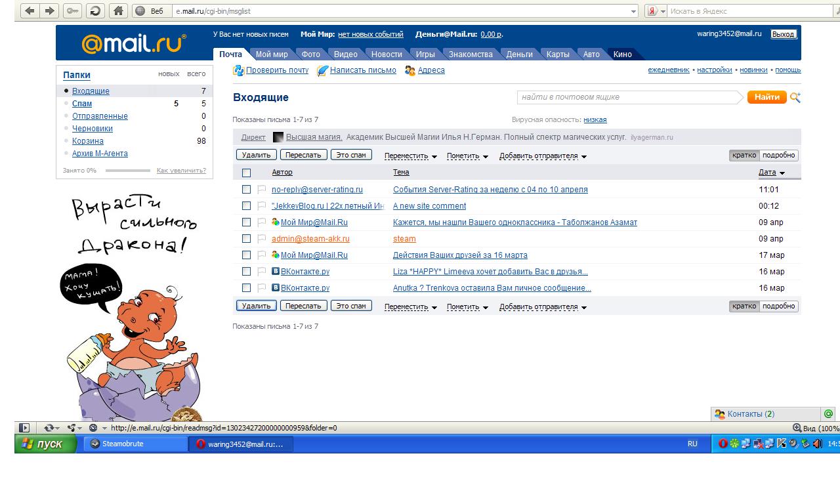Click flag icon for JekkeyBlog.ru message
Image resolution: width=840 pixels, height=504 pixels.
click(x=262, y=206)
